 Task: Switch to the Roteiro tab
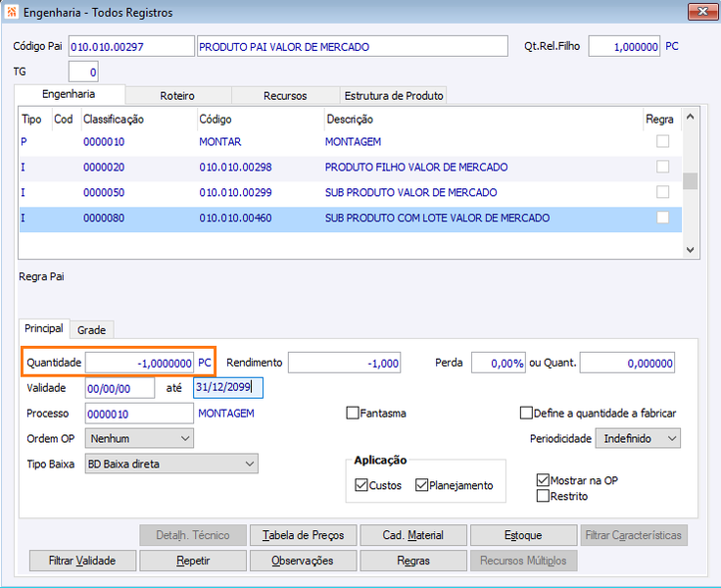177,96
